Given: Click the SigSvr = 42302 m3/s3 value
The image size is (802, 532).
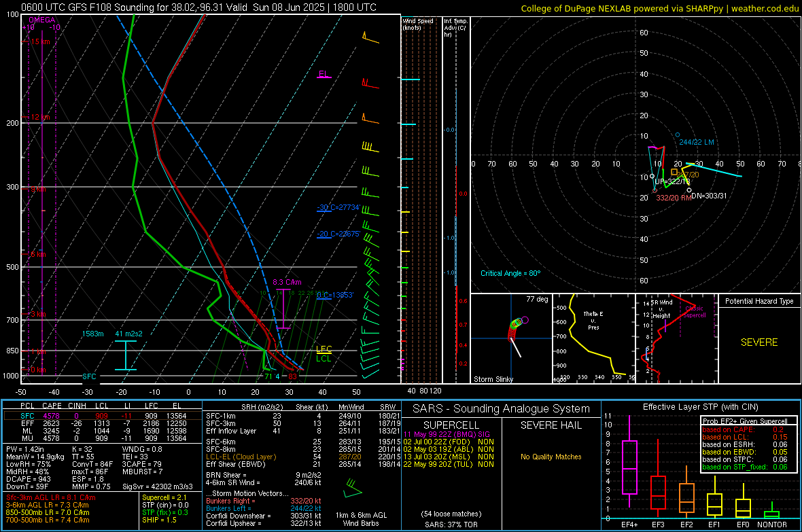Looking at the screenshot, I should coord(158,486).
